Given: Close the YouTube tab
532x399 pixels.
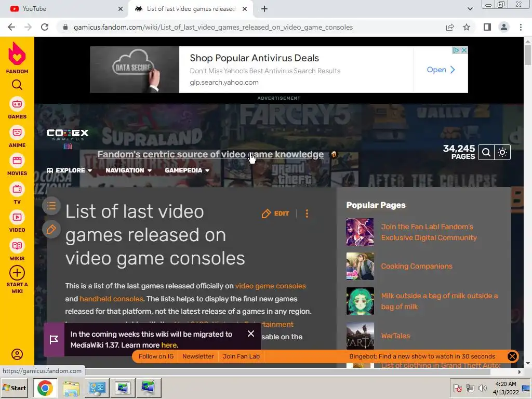Looking at the screenshot, I should click(x=121, y=9).
